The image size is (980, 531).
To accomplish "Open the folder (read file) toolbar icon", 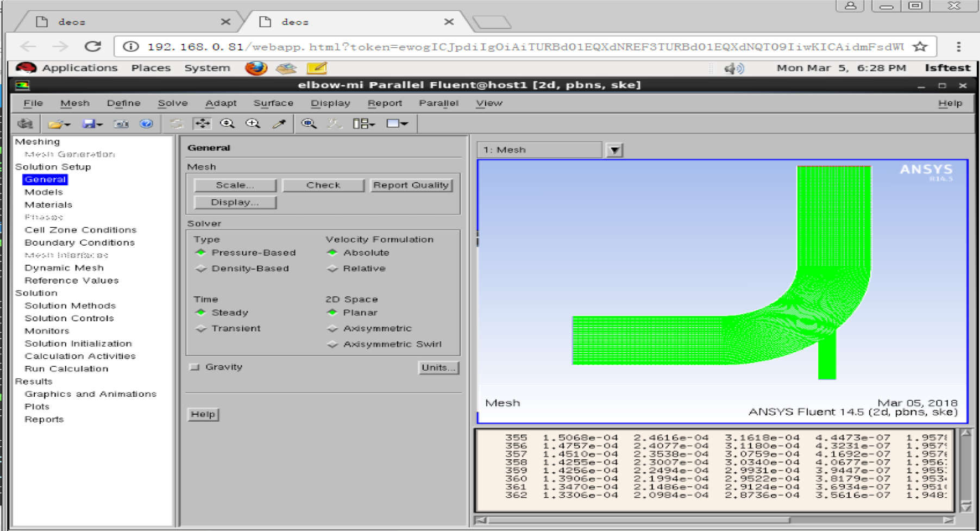I will pyautogui.click(x=55, y=124).
